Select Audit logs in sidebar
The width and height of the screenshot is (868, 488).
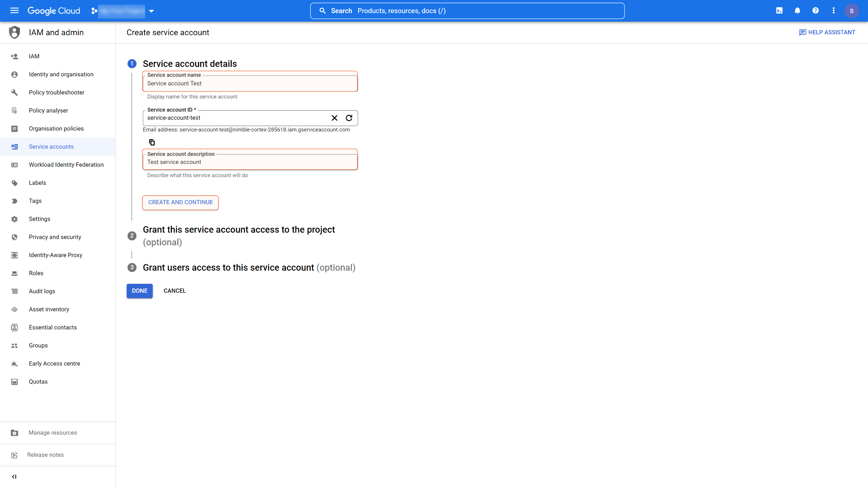[x=42, y=291]
